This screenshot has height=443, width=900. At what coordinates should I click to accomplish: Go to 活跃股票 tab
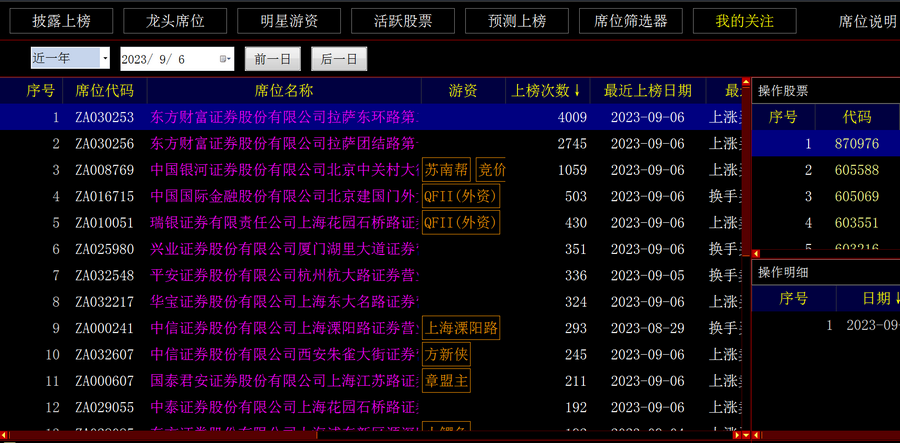pyautogui.click(x=402, y=21)
